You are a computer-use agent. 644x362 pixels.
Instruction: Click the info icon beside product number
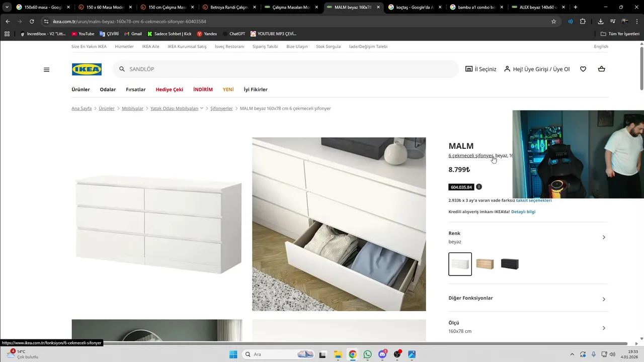point(479,187)
